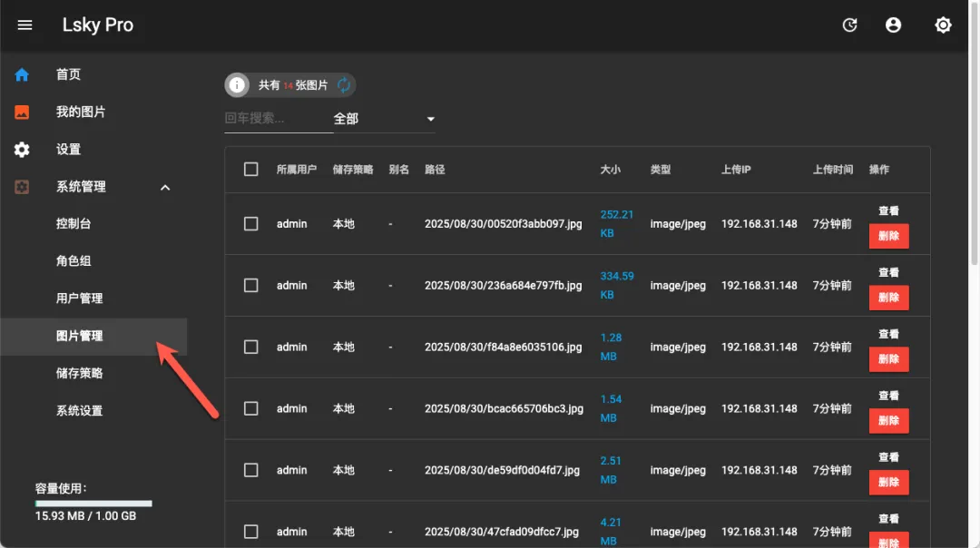The height and width of the screenshot is (548, 980).
Task: Click the refresh history icon in header
Action: [x=849, y=25]
